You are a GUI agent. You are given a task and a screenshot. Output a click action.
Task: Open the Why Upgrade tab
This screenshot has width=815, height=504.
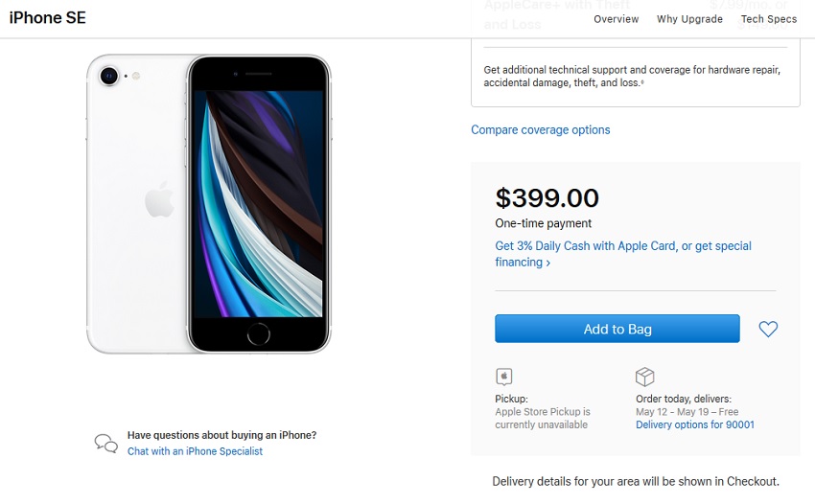pos(689,19)
